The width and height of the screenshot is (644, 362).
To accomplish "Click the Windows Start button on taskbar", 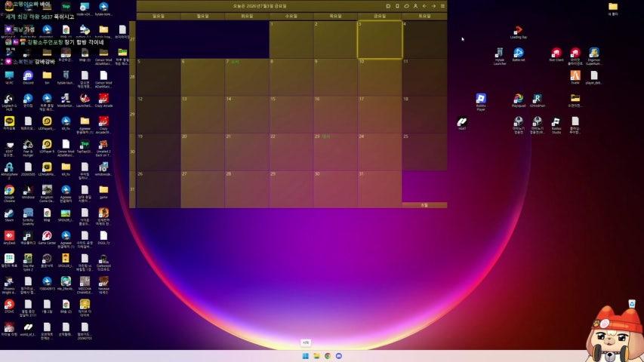I will (x=305, y=356).
